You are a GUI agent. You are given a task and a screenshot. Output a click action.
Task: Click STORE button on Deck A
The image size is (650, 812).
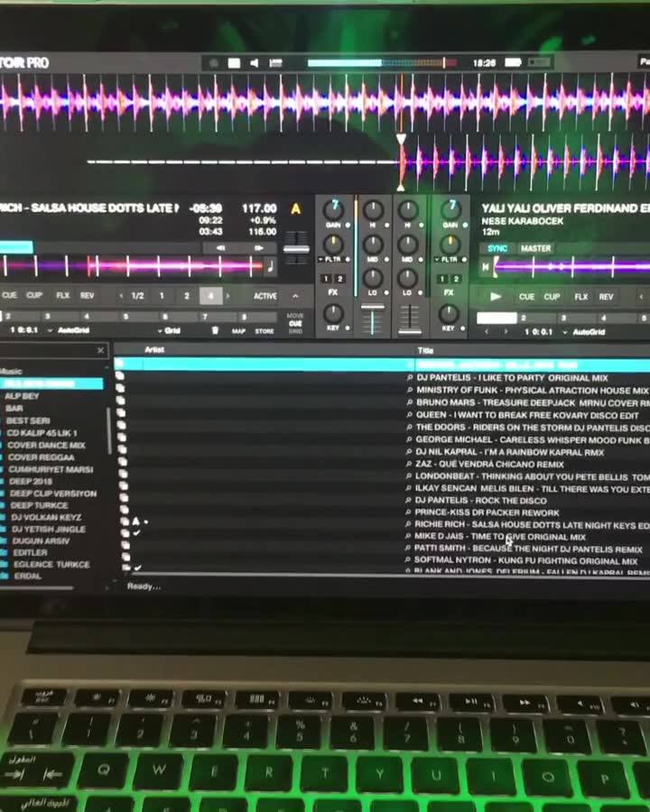click(265, 331)
